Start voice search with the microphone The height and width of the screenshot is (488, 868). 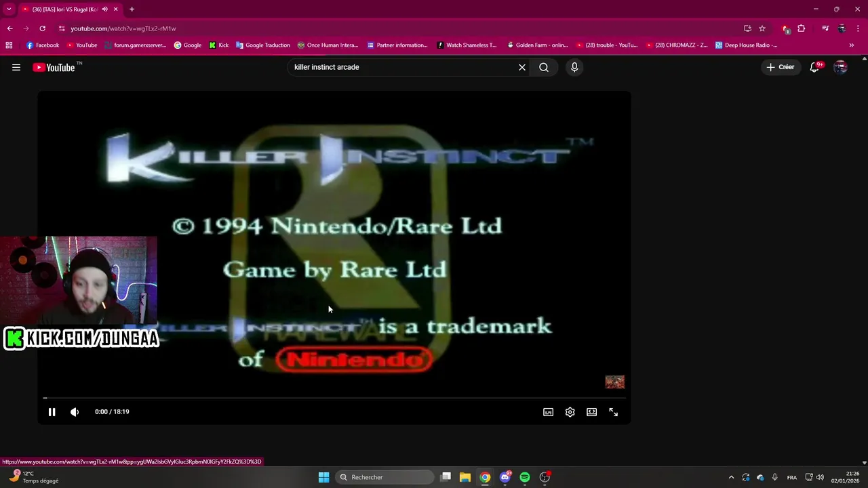pos(574,67)
